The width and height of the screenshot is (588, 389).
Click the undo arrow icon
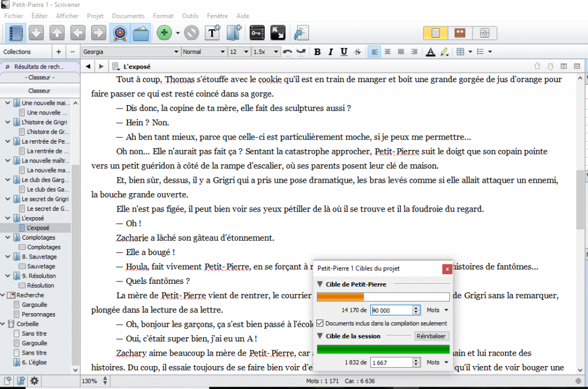(x=288, y=52)
